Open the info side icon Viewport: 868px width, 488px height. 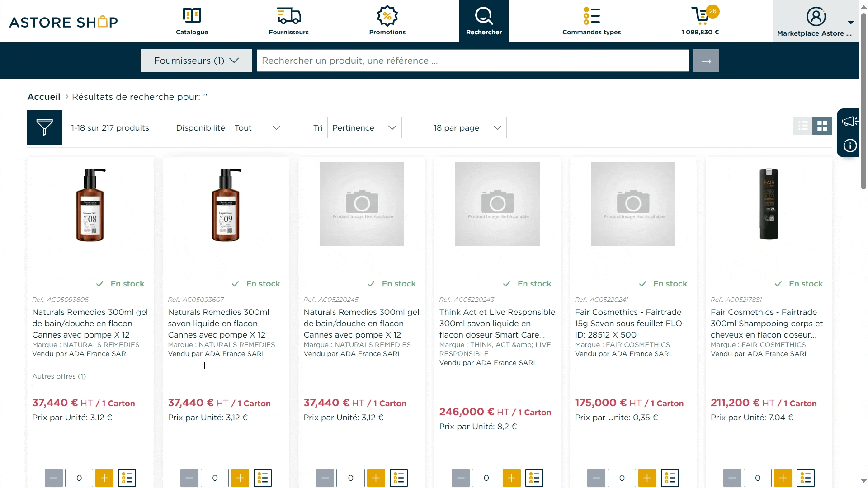(x=849, y=145)
